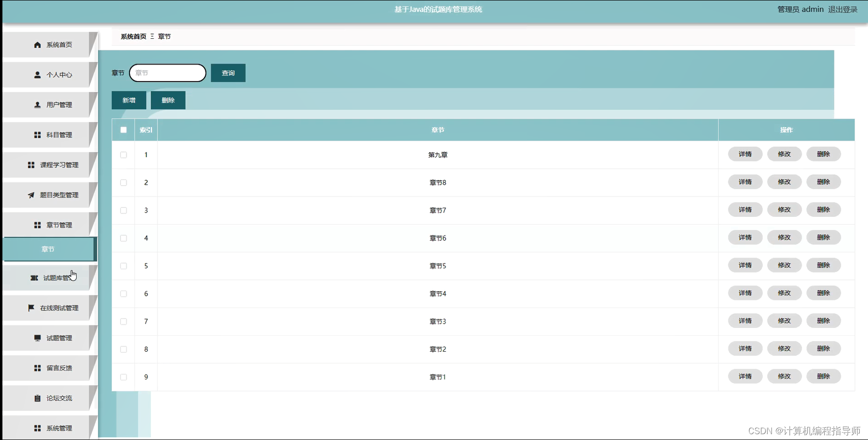Expand the 留言反馈 menu
This screenshot has height=440, width=868.
(50, 368)
